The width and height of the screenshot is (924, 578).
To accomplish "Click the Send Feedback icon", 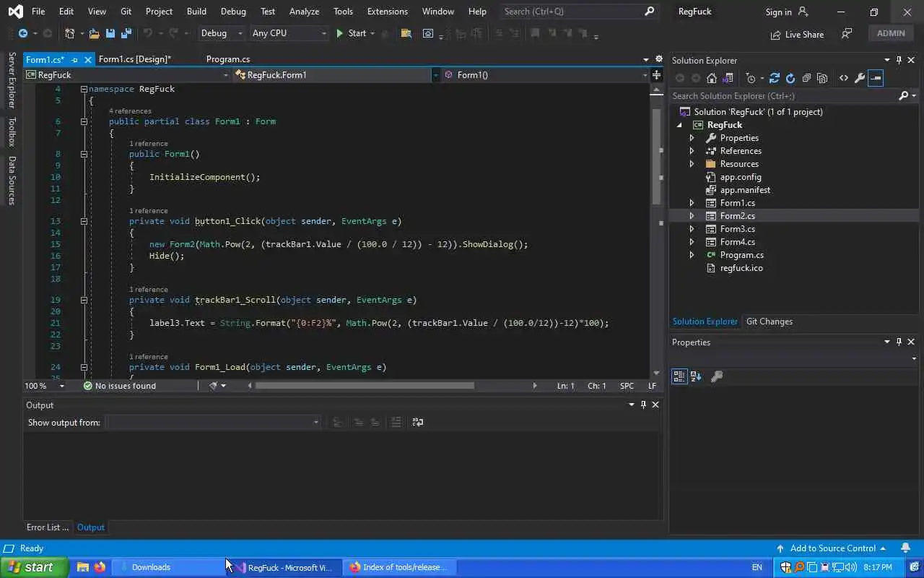I will [x=847, y=34].
